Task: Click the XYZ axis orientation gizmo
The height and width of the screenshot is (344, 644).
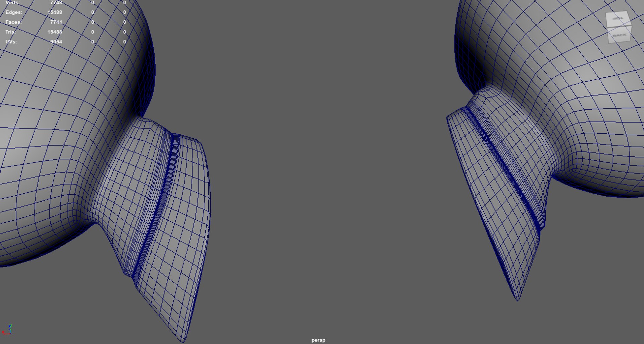Action: 7,329
